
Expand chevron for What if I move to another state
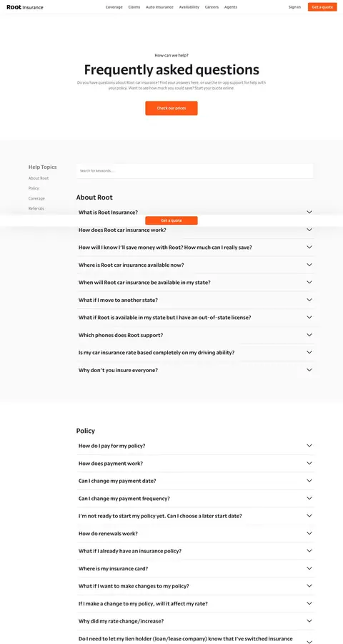click(x=309, y=300)
